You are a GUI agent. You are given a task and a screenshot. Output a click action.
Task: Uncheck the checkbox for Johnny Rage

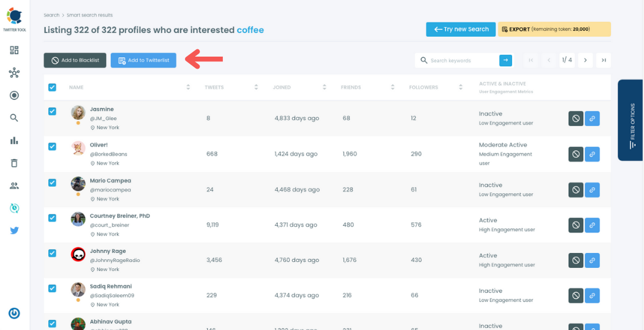coord(52,254)
